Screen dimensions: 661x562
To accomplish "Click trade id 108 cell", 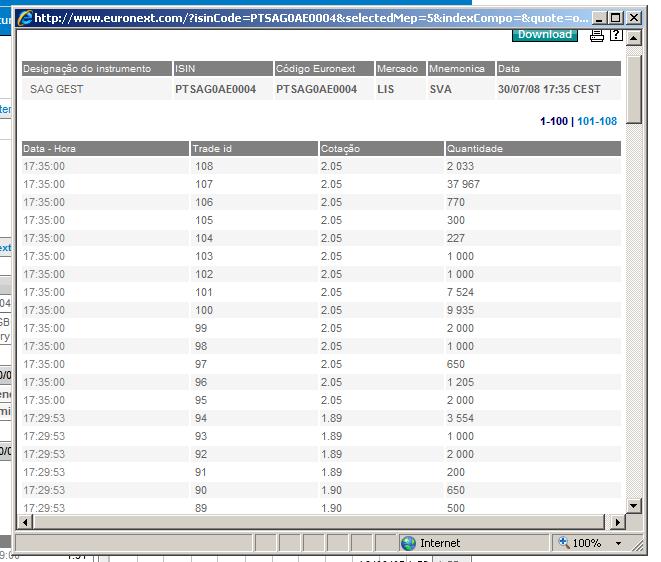I will tap(204, 167).
